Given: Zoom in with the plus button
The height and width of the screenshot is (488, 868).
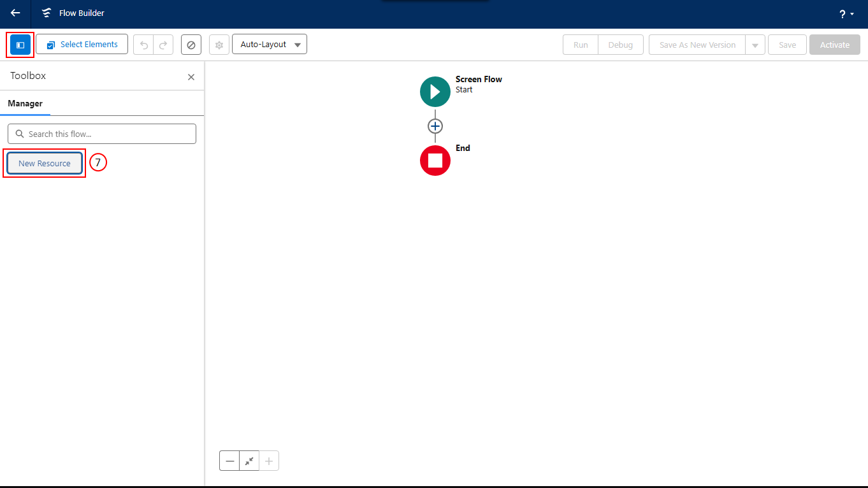Looking at the screenshot, I should coord(269,461).
